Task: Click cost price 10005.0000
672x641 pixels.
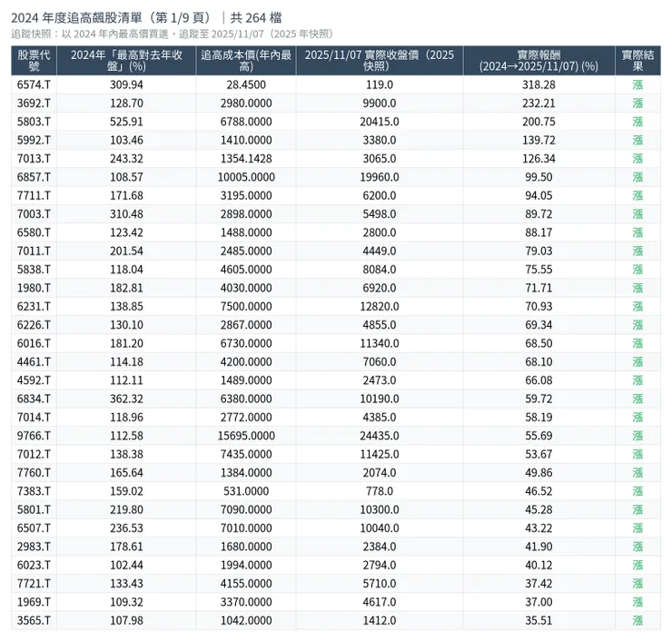Action: [246, 177]
